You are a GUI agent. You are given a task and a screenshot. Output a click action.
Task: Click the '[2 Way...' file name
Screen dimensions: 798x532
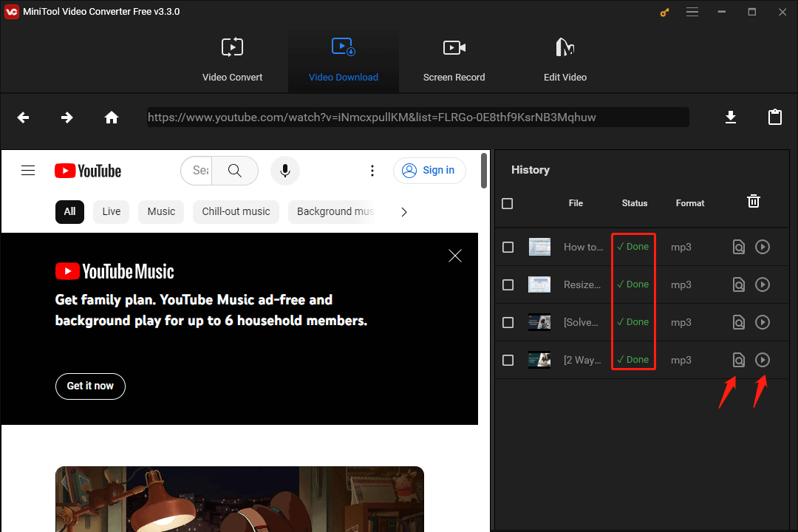pyautogui.click(x=582, y=360)
